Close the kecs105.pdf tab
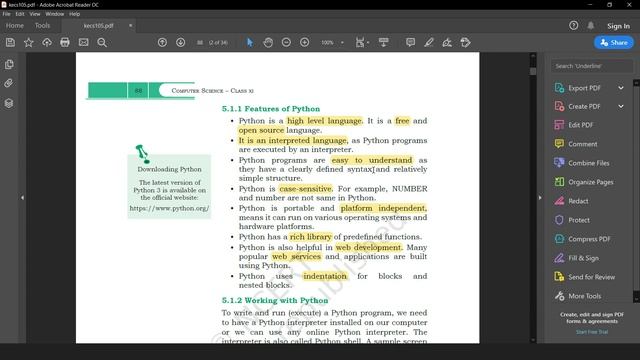The image size is (640, 360). pos(131,26)
